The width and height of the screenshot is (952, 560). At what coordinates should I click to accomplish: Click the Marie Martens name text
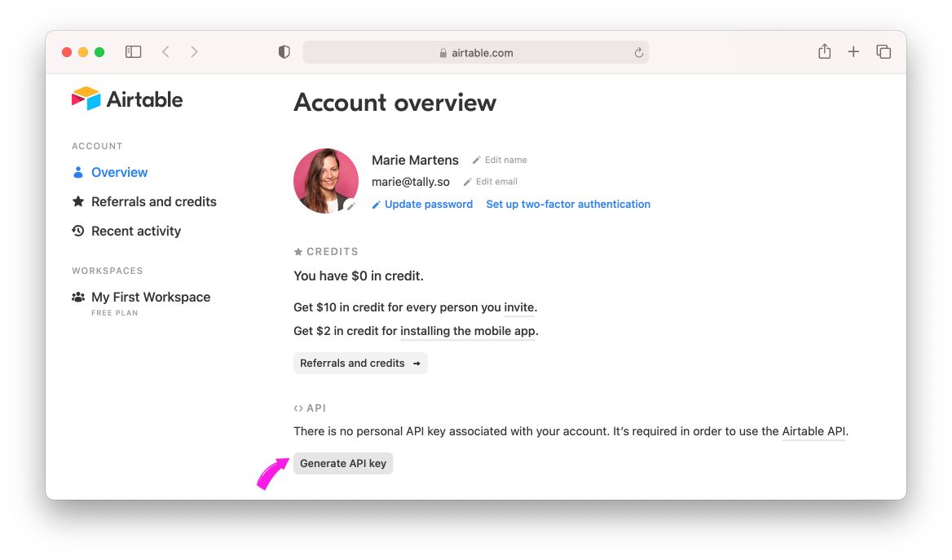415,161
